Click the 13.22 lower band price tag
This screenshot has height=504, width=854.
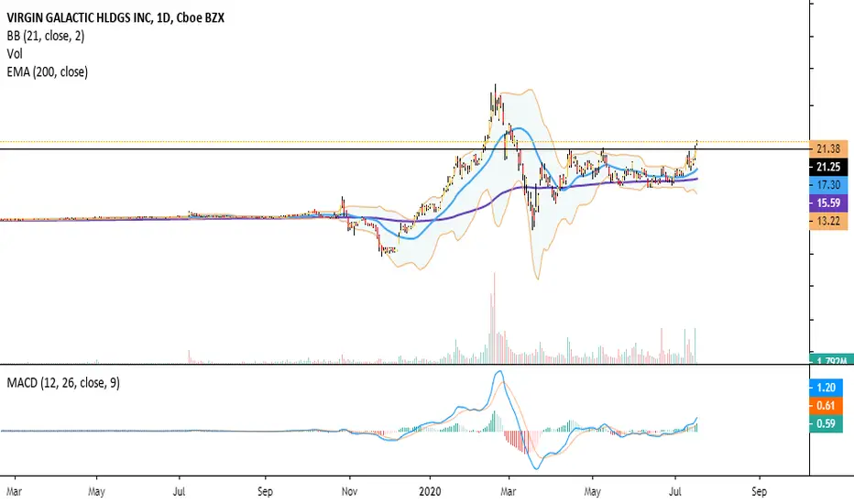[828, 221]
